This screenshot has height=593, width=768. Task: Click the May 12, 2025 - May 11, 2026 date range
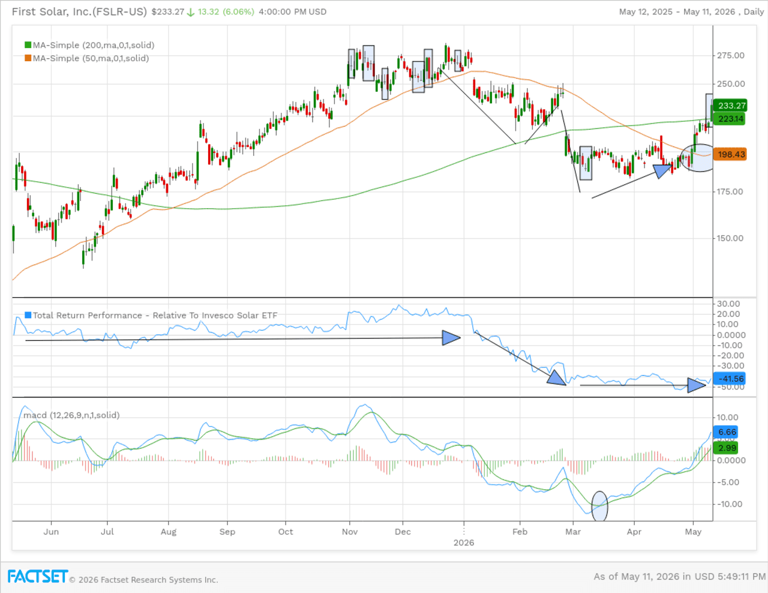[x=677, y=12]
